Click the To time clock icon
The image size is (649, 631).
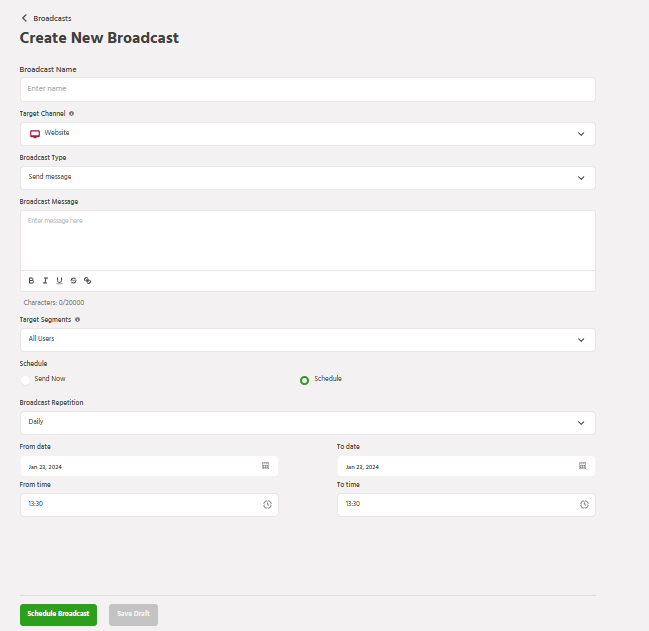click(x=584, y=505)
